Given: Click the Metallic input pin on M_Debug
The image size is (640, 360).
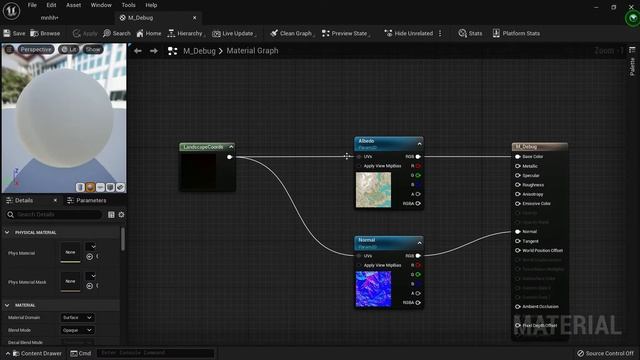Looking at the screenshot, I should click(518, 166).
